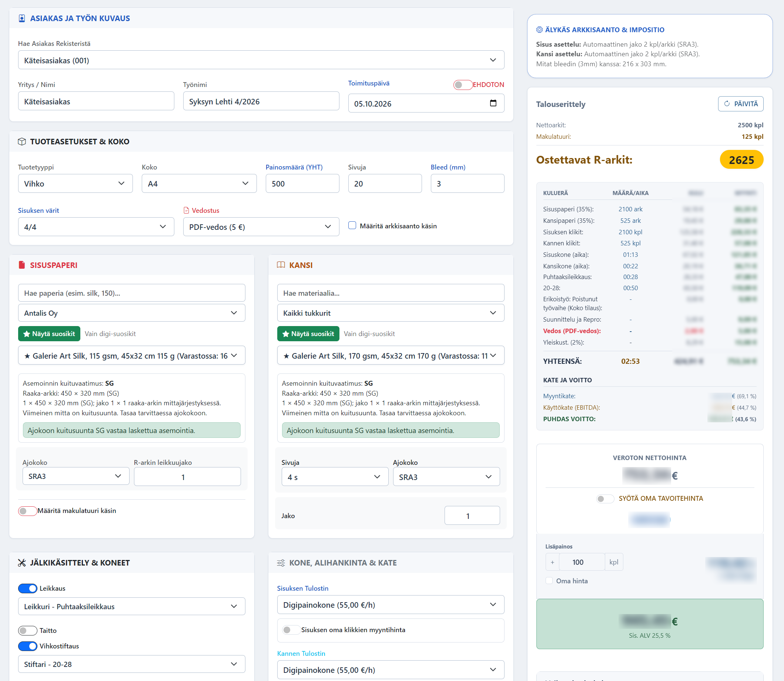
Task: Enable Syötä oma tavoitehinta switch
Action: pos(605,499)
